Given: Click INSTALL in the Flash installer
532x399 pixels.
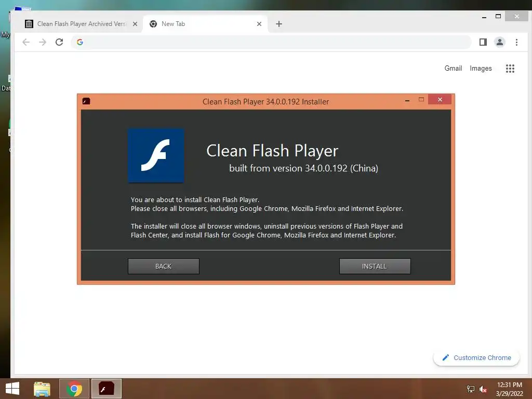Looking at the screenshot, I should (x=375, y=267).
